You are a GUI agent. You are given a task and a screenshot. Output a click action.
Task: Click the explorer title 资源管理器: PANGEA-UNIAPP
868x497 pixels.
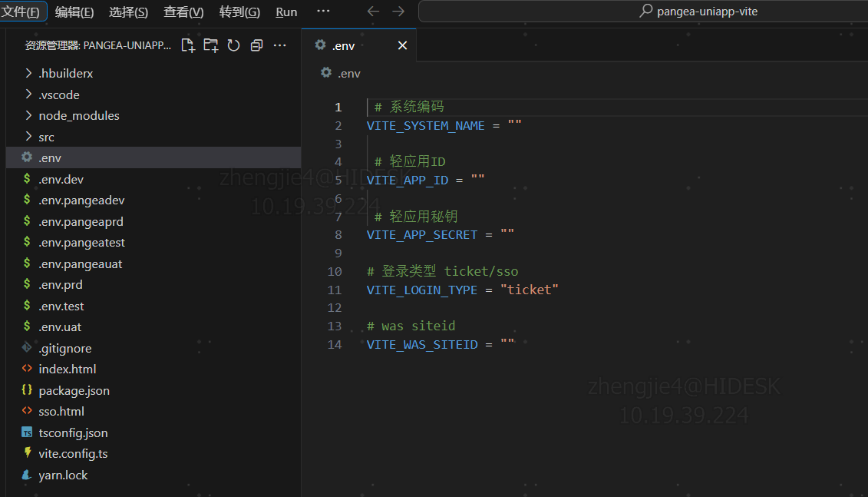click(98, 45)
